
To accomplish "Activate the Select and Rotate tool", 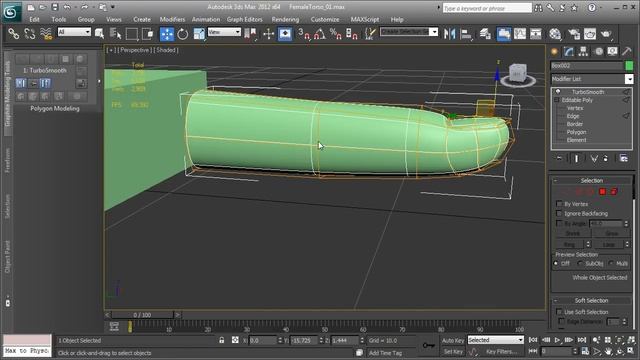I will coord(183,34).
